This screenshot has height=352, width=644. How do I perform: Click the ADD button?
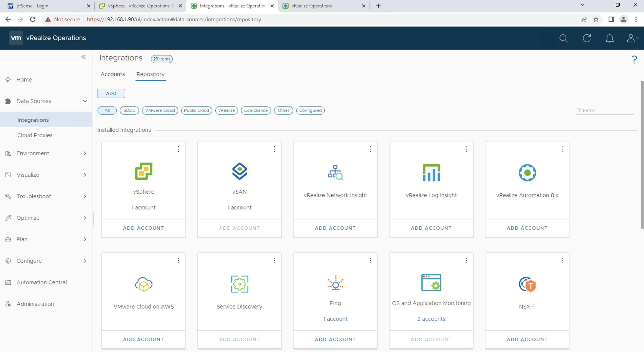click(111, 93)
